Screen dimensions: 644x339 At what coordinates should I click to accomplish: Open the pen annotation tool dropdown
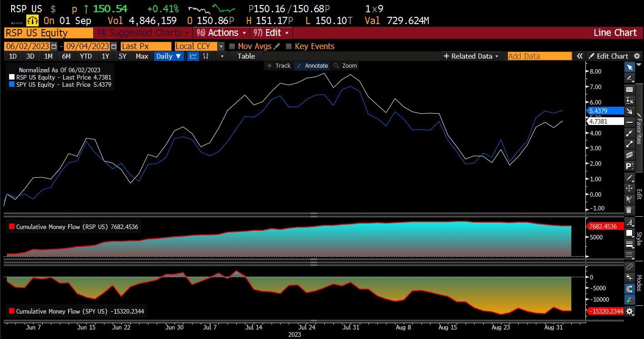pos(629,78)
